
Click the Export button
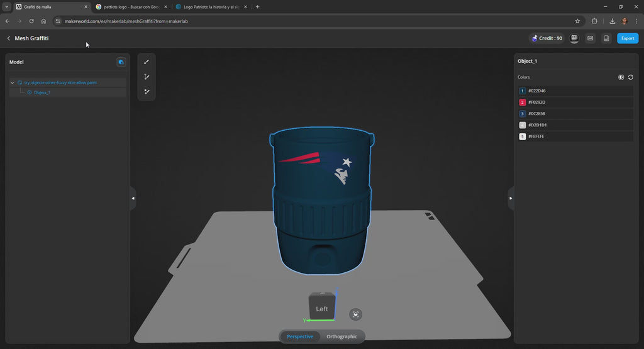tap(628, 38)
